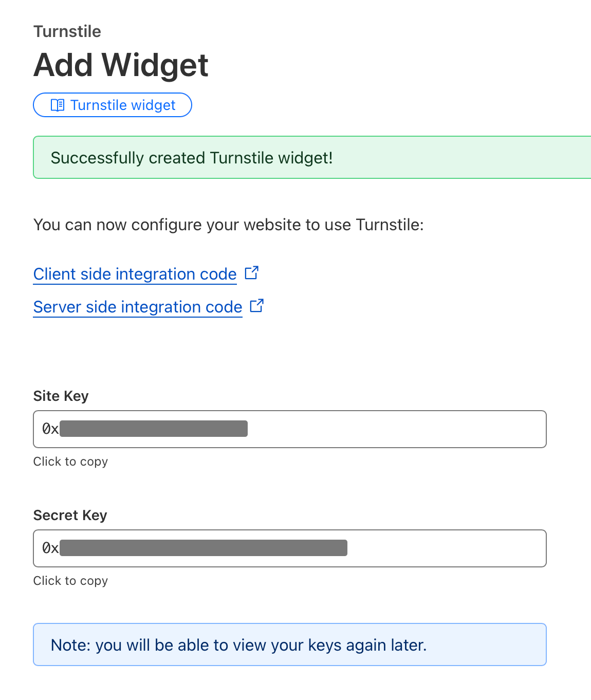Click external-link icon beside Server side integration
The image size is (591, 700).
click(256, 306)
